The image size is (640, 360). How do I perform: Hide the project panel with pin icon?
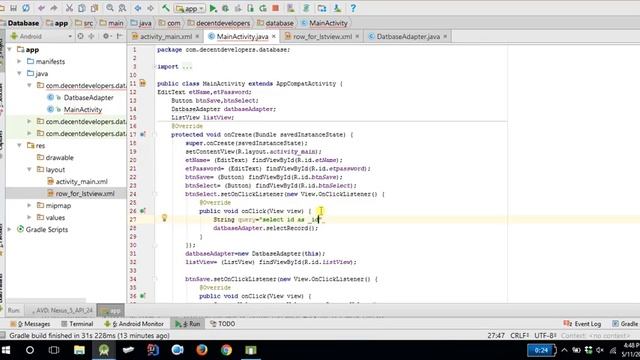120,36
